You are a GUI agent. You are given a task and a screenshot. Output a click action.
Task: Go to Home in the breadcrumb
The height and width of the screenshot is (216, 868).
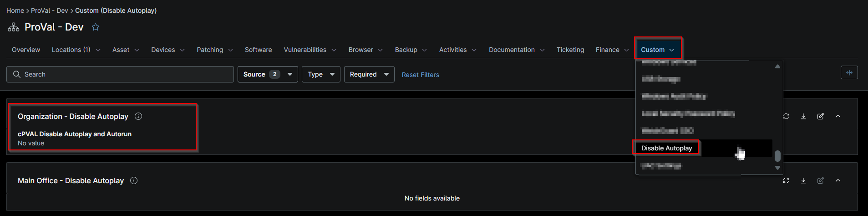(x=15, y=10)
